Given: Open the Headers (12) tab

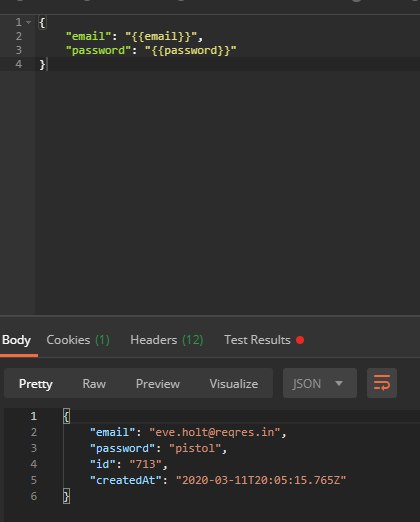Looking at the screenshot, I should (x=167, y=340).
